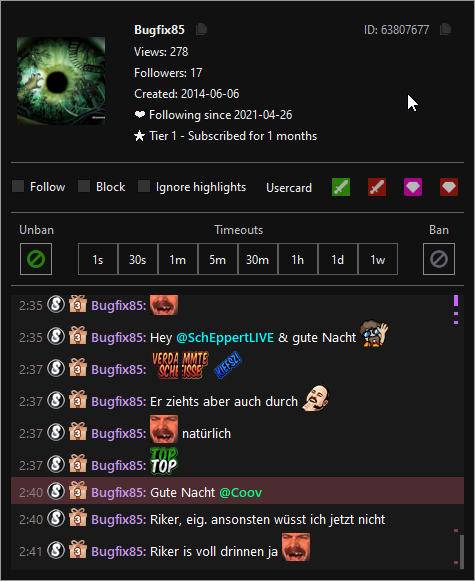Apply a 1s timeout

tap(98, 259)
